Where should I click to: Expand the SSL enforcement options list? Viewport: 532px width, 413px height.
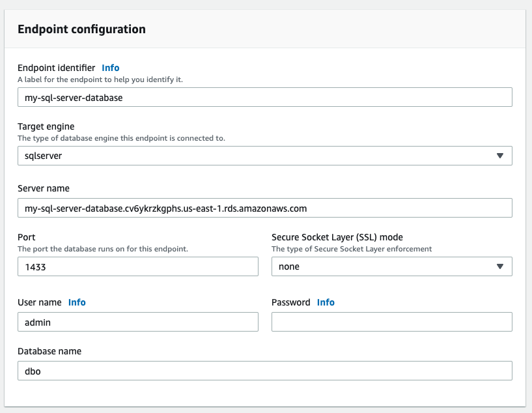[x=501, y=266]
